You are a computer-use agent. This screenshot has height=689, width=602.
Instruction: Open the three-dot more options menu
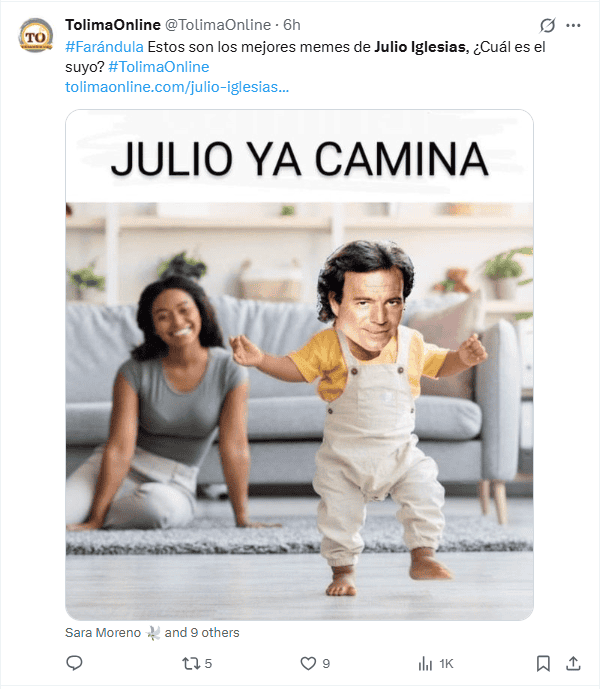click(x=573, y=25)
